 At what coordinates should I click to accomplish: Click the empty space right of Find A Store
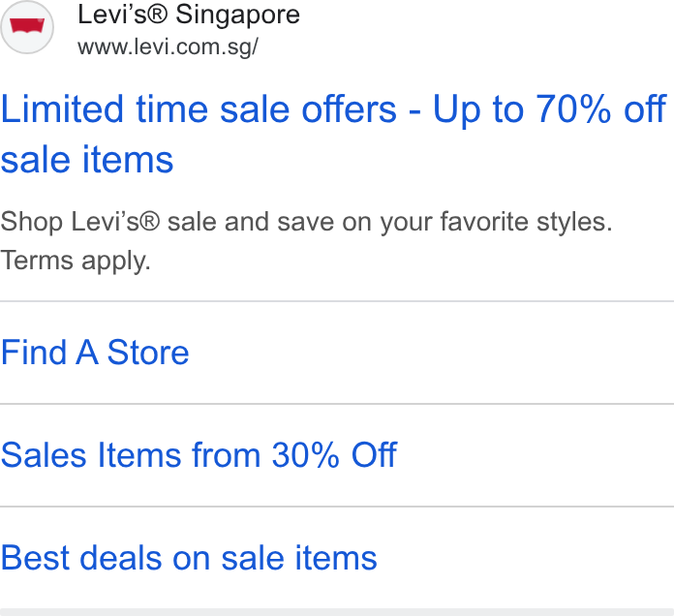432,353
